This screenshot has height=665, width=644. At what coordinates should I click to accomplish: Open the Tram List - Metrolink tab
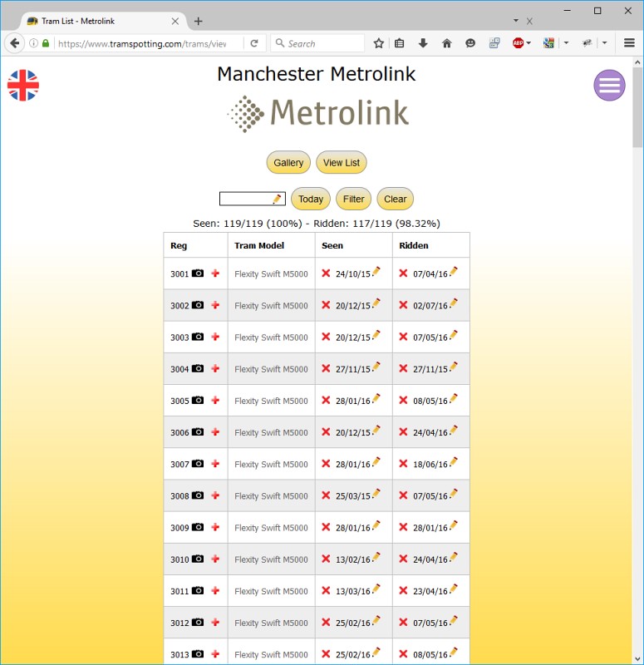pyautogui.click(x=100, y=22)
